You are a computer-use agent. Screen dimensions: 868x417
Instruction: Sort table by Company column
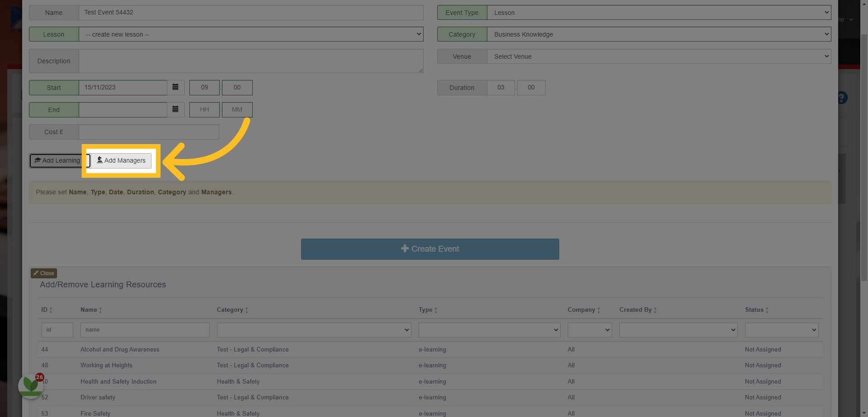pyautogui.click(x=584, y=310)
